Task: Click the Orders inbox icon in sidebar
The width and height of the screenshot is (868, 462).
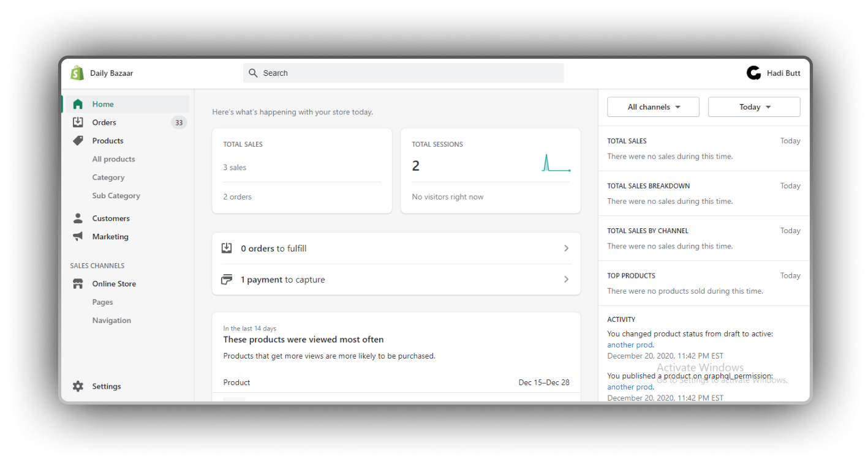Action: point(78,122)
